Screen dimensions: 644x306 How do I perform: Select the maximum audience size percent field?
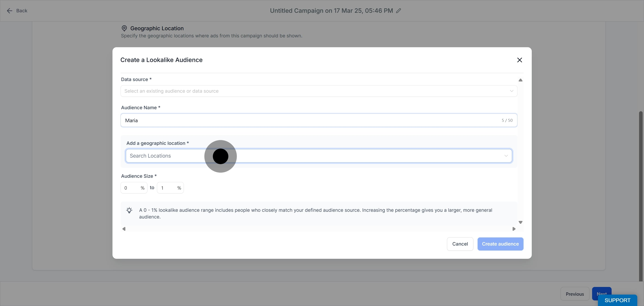tap(170, 188)
